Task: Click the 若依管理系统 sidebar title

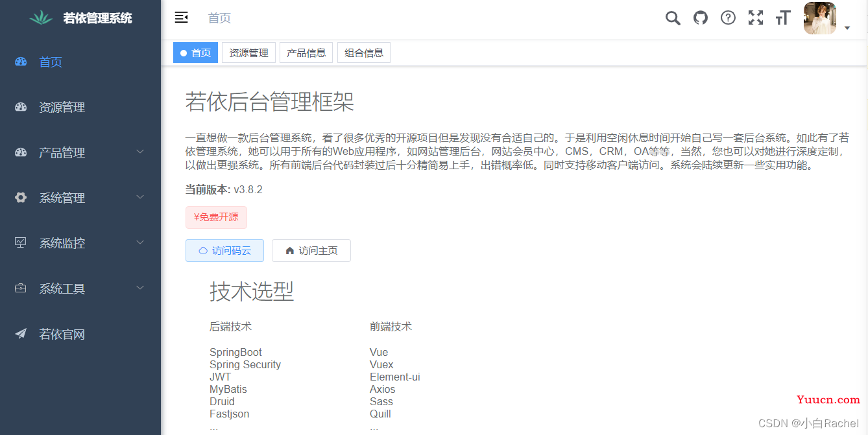Action: [97, 18]
